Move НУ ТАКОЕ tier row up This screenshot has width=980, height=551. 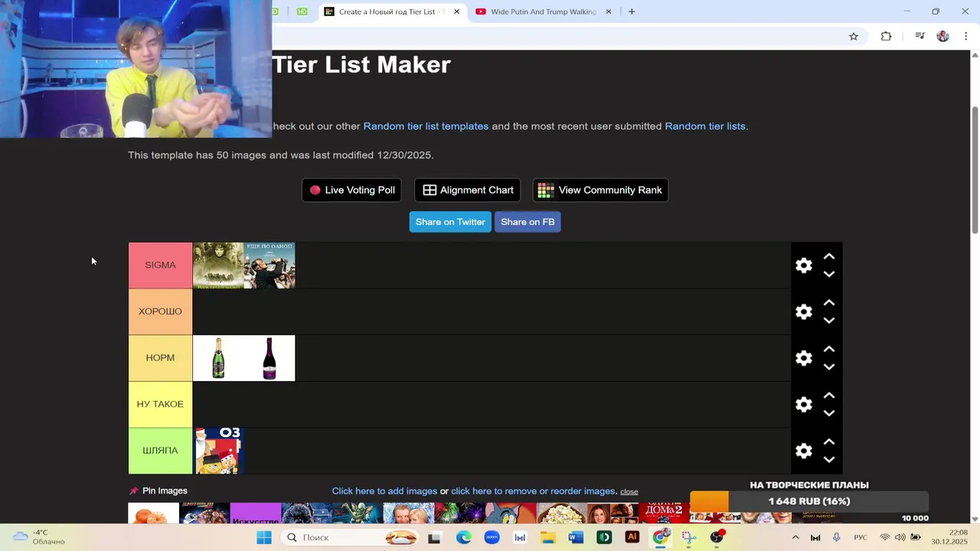(828, 396)
